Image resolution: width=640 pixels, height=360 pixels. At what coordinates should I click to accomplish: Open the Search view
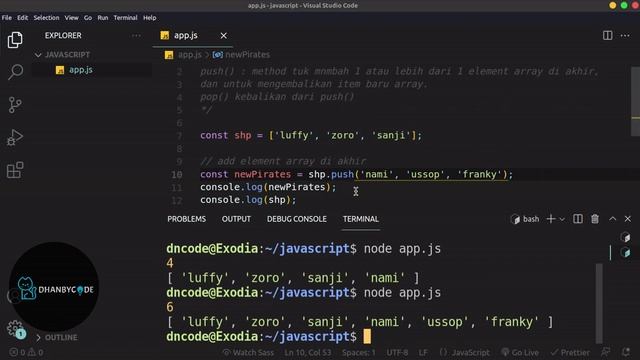coord(15,72)
